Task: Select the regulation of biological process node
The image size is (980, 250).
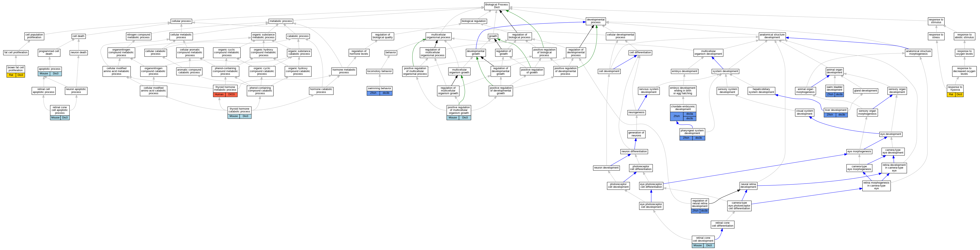Action: (520, 36)
